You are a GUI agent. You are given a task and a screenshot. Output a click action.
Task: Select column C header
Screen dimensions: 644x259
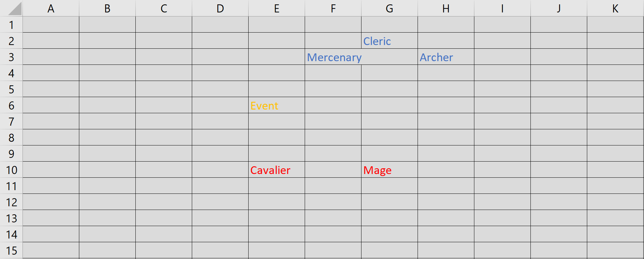click(164, 8)
